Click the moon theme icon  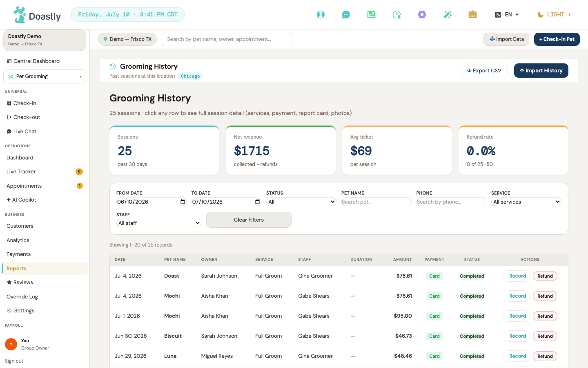(540, 15)
